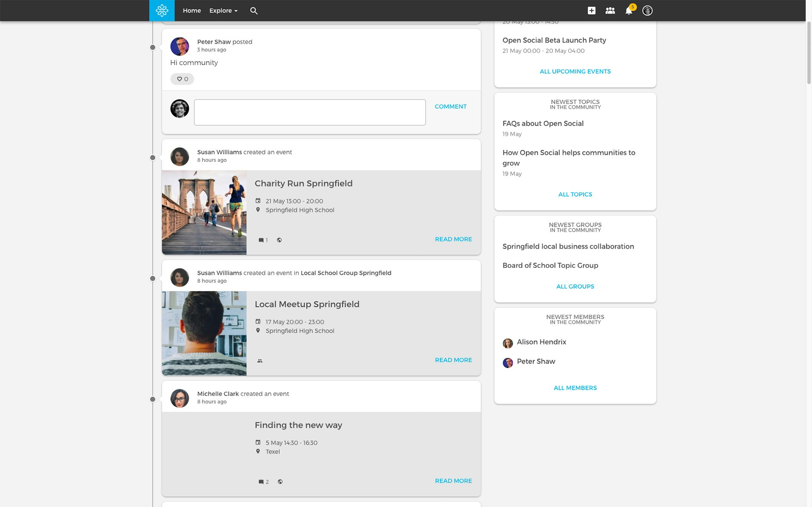Click the Open Social logo icon
Image resolution: width=812 pixels, height=507 pixels.
click(162, 10)
